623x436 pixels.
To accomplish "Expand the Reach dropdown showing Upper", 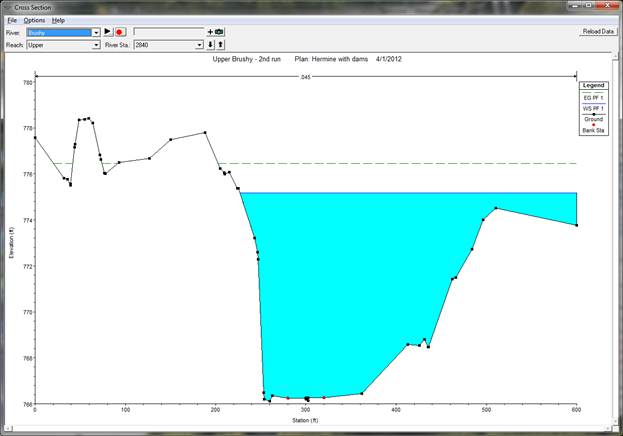I will [x=96, y=45].
